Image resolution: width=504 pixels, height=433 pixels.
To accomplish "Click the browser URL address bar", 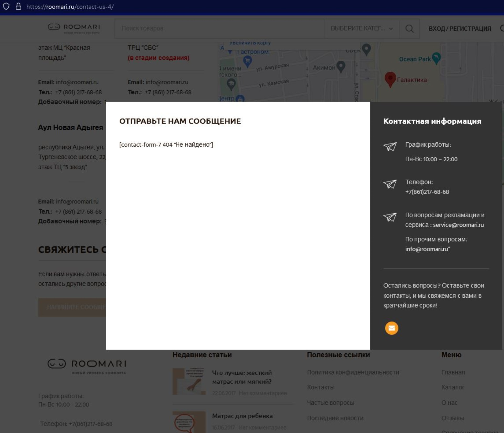I will pos(70,7).
